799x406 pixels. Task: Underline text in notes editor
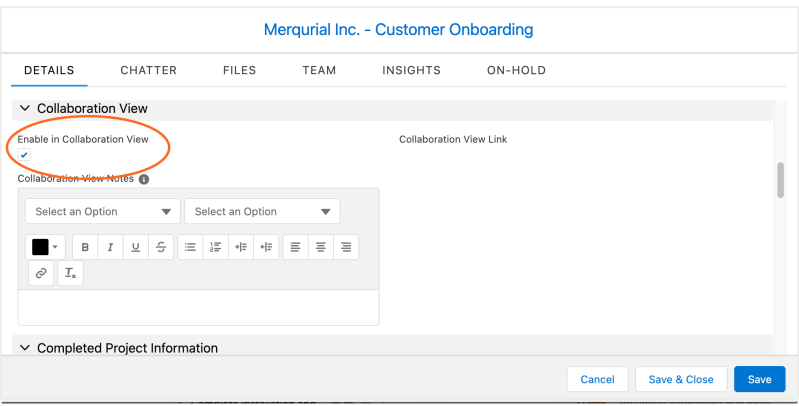[x=136, y=247]
